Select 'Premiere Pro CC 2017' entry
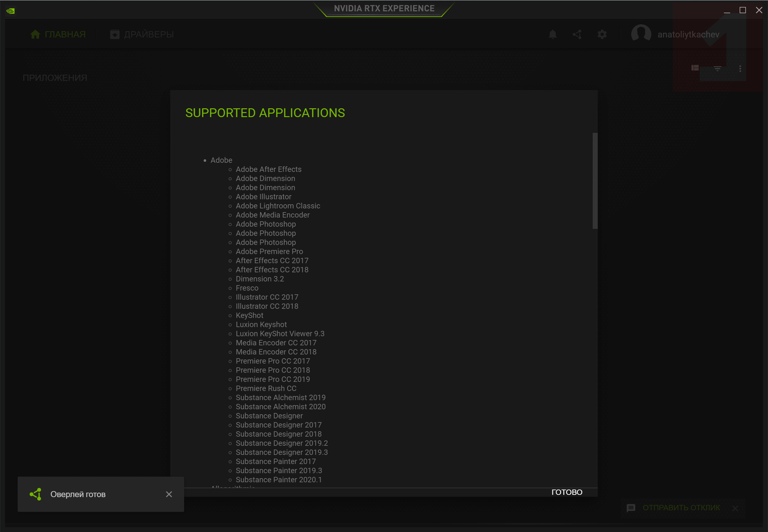 tap(273, 361)
